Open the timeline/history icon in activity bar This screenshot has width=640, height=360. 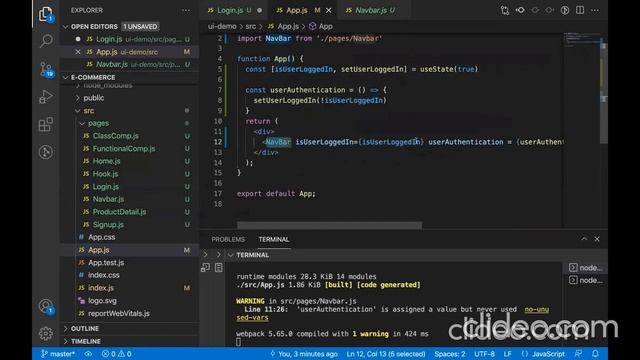[x=46, y=152]
